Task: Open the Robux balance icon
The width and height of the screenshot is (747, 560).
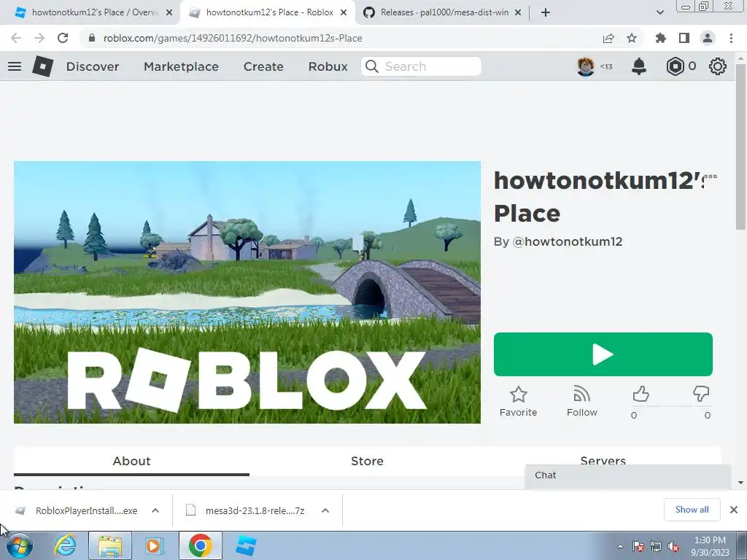Action: [675, 66]
